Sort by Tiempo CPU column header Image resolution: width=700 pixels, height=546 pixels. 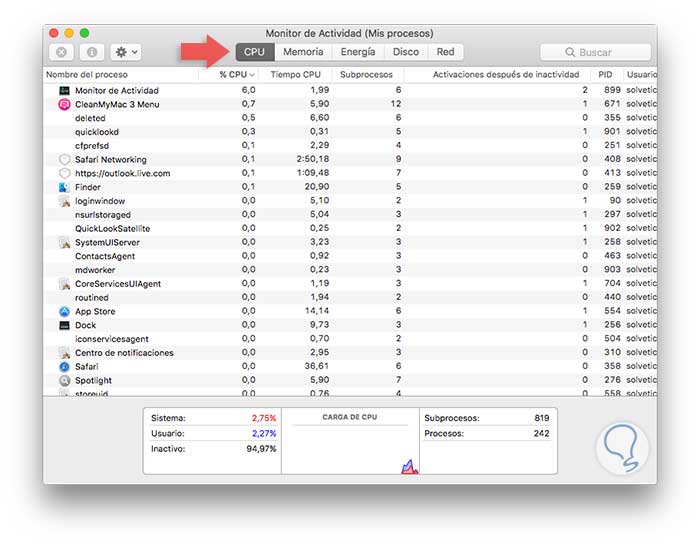(x=296, y=75)
